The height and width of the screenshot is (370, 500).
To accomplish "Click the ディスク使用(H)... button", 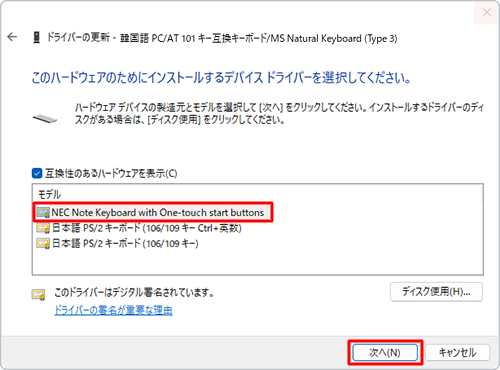I will click(x=436, y=292).
